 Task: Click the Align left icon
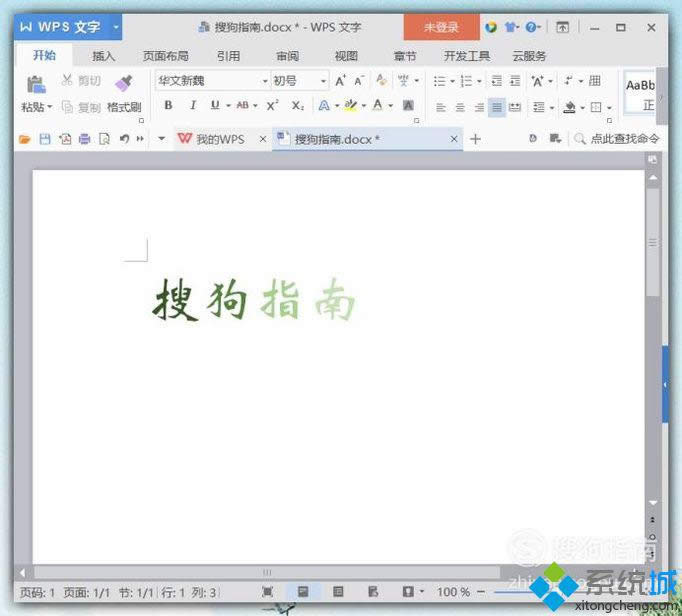coord(441,107)
